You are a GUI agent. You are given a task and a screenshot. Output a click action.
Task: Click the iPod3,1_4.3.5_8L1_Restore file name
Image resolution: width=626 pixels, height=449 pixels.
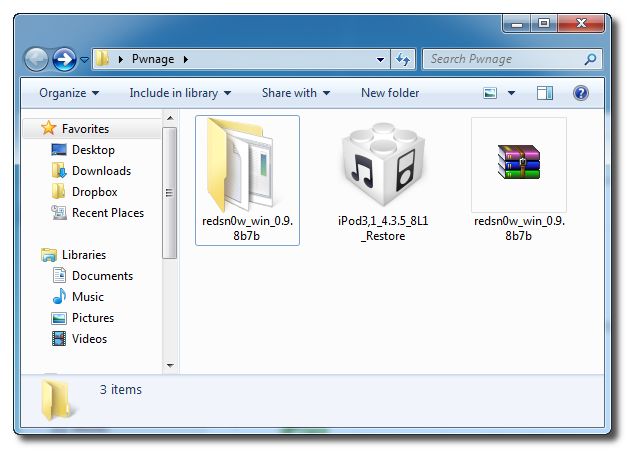(x=383, y=228)
